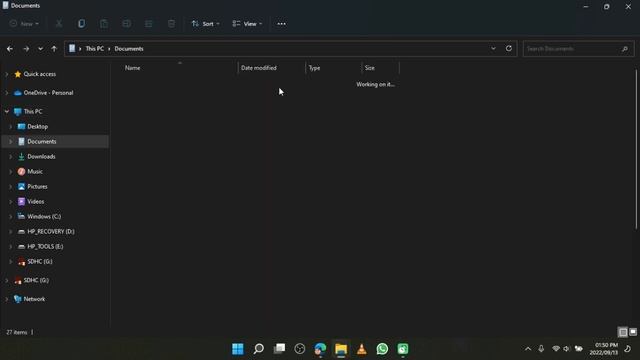Image resolution: width=640 pixels, height=360 pixels.
Task: Open the View dropdown menu
Action: [x=247, y=24]
